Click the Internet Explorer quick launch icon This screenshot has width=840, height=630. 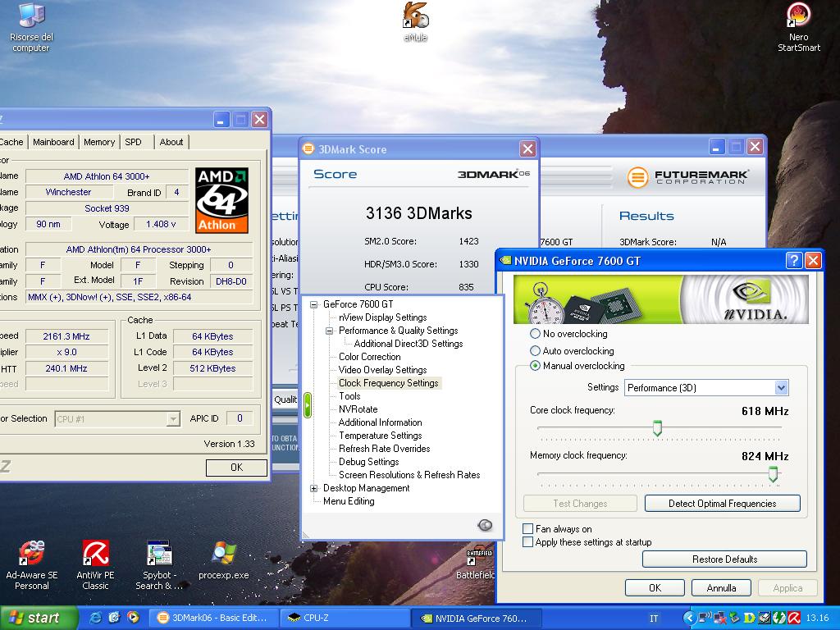(x=95, y=618)
